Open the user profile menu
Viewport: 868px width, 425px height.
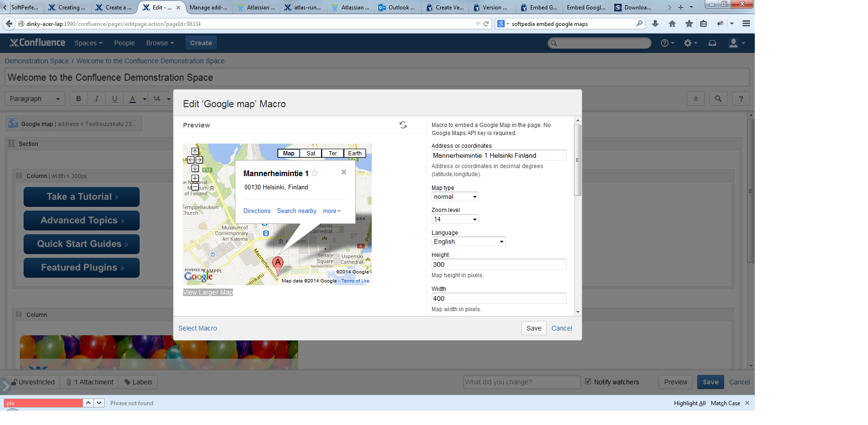pyautogui.click(x=737, y=43)
